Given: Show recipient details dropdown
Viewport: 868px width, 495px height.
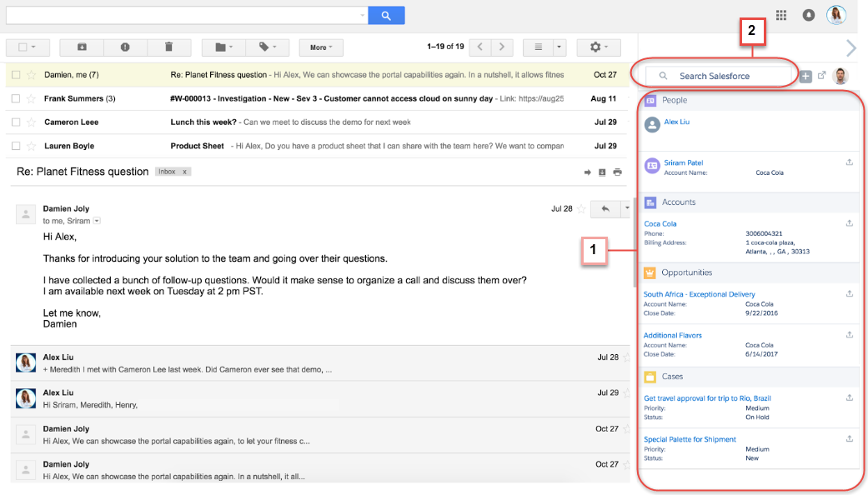Looking at the screenshot, I should pos(97,221).
